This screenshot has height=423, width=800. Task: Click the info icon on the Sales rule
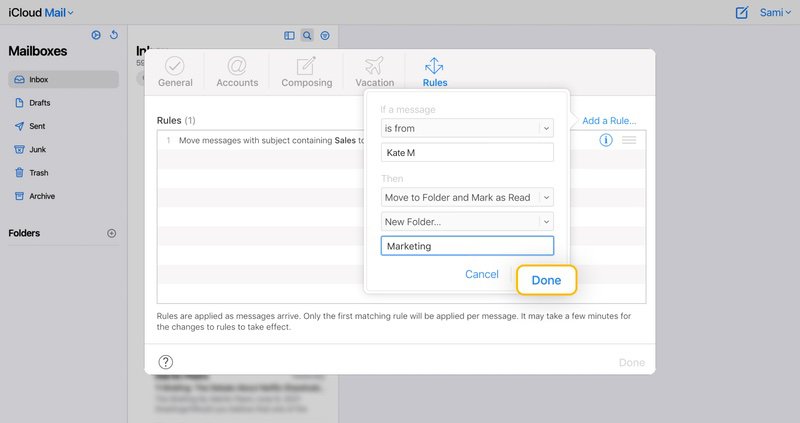[606, 140]
